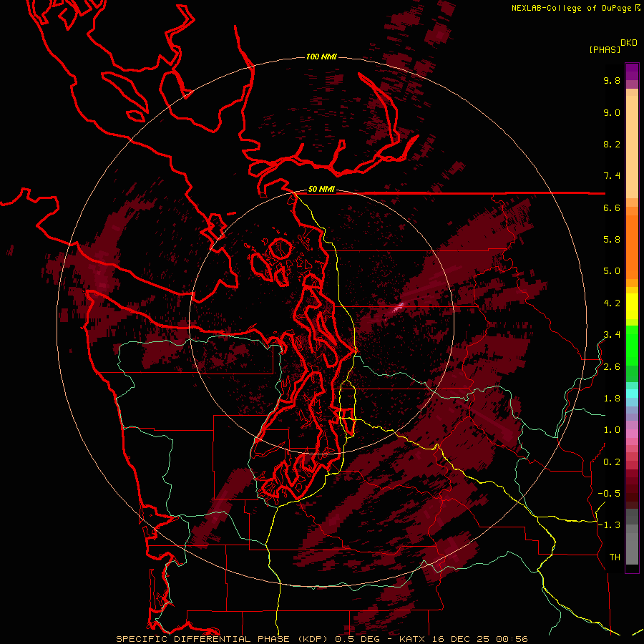The height and width of the screenshot is (644, 644).
Task: Click the 100 NMI range ring label
Action: click(321, 57)
